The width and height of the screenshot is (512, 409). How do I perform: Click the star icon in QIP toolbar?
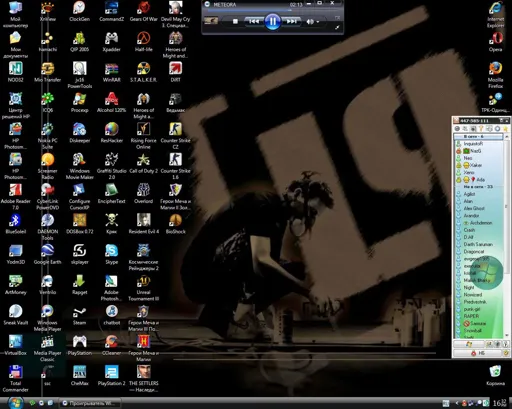[x=506, y=129]
